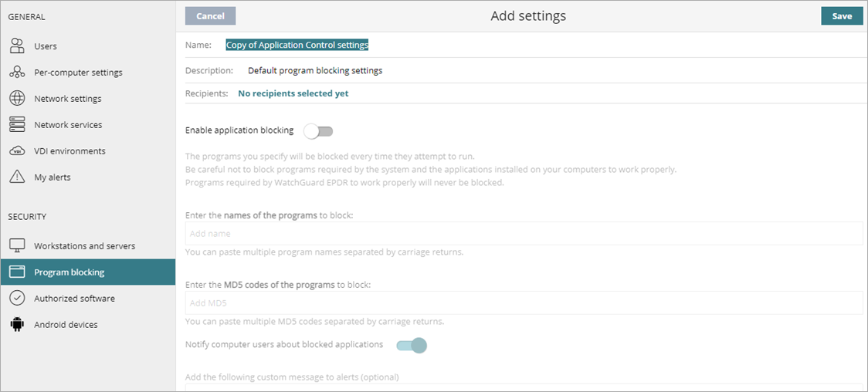Click 'Enter the names of the programs' label
Image resolution: width=868 pixels, height=392 pixels.
point(269,215)
